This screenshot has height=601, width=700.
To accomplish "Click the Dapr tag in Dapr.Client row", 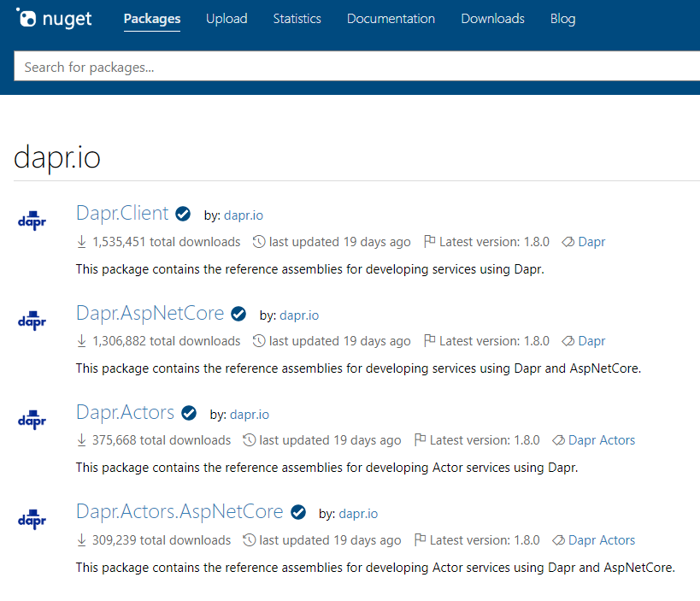I will point(591,242).
